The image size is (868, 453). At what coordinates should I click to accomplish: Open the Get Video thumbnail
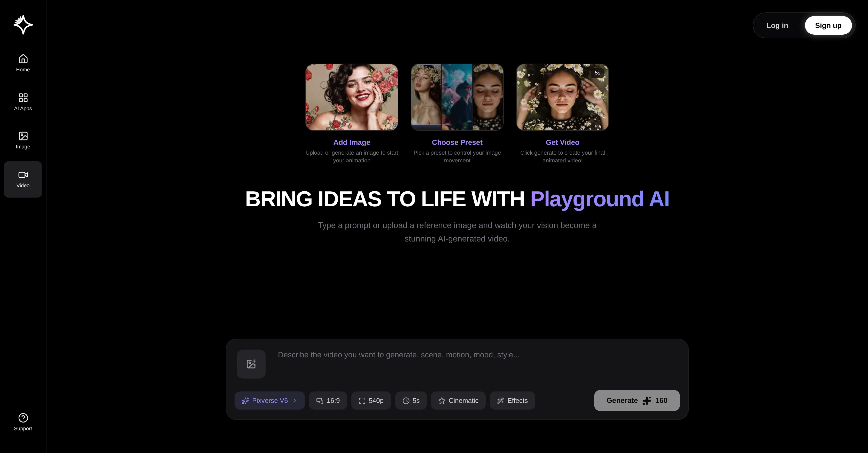562,97
